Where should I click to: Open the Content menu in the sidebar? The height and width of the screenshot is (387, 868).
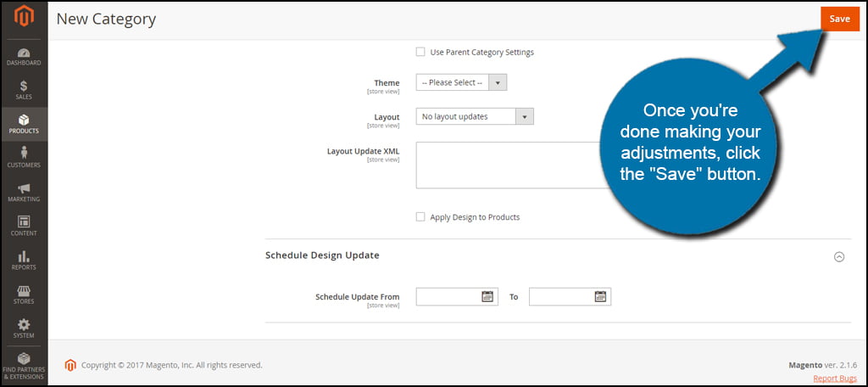pyautogui.click(x=24, y=226)
